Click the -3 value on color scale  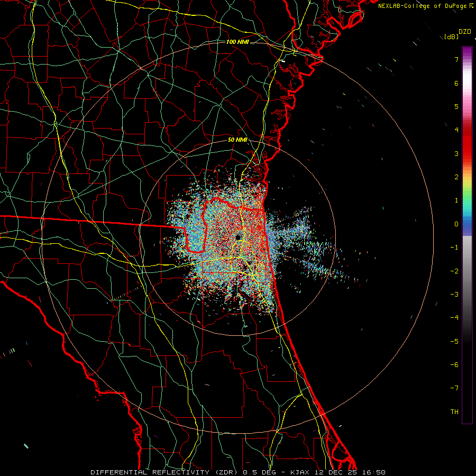[x=454, y=295]
